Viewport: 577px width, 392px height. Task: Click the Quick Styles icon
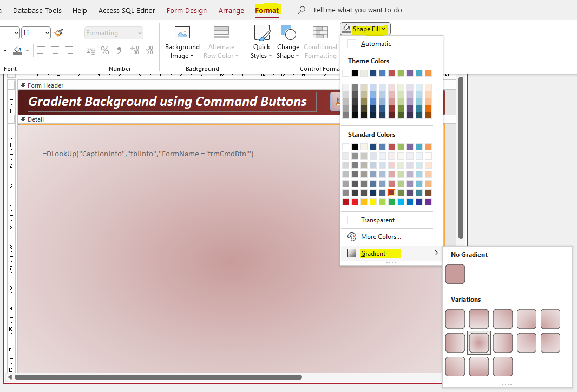pyautogui.click(x=261, y=33)
